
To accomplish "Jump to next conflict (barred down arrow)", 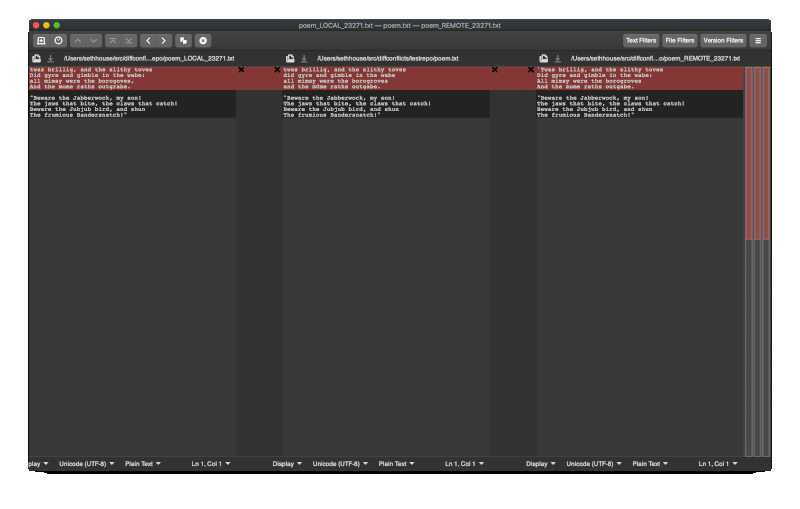I will [129, 41].
